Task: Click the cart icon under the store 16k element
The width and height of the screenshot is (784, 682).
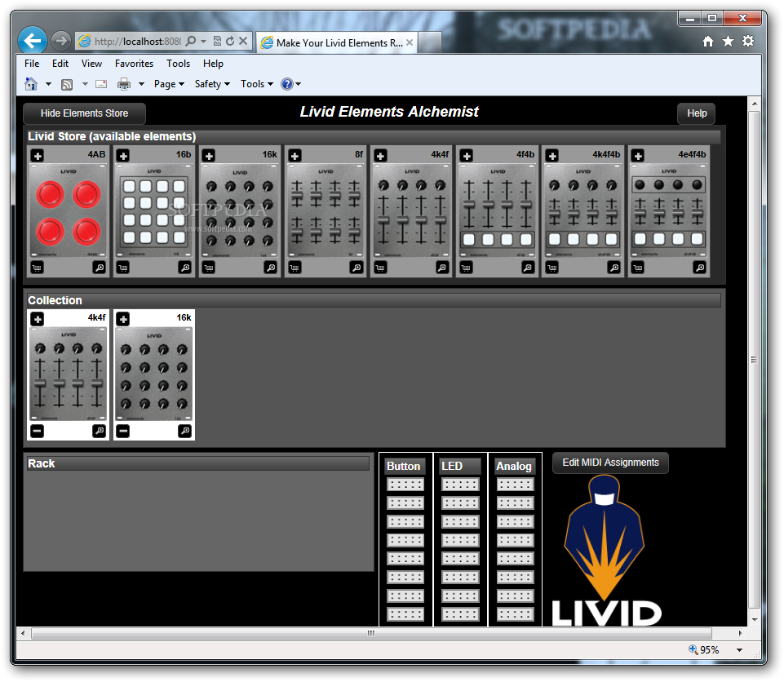Action: [209, 268]
